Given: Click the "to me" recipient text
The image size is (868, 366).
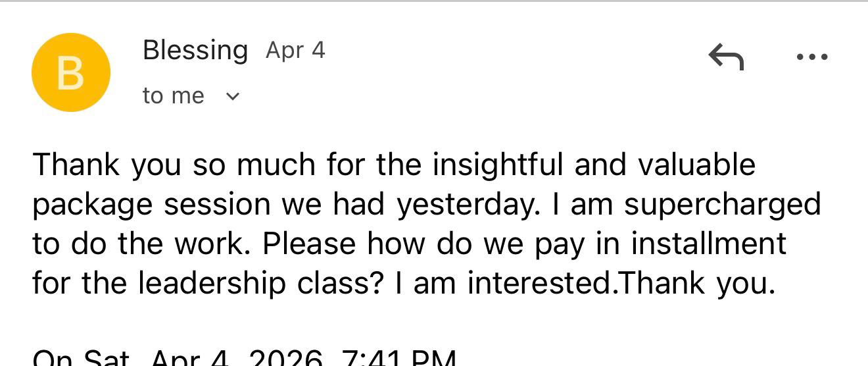Looking at the screenshot, I should [173, 96].
